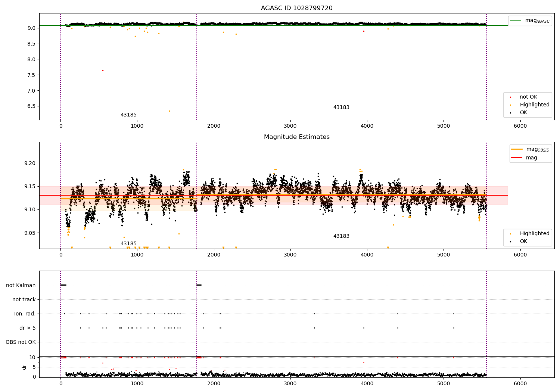
Task: Click the 'OBS not OK' axis label
Action: pyautogui.click(x=21, y=342)
